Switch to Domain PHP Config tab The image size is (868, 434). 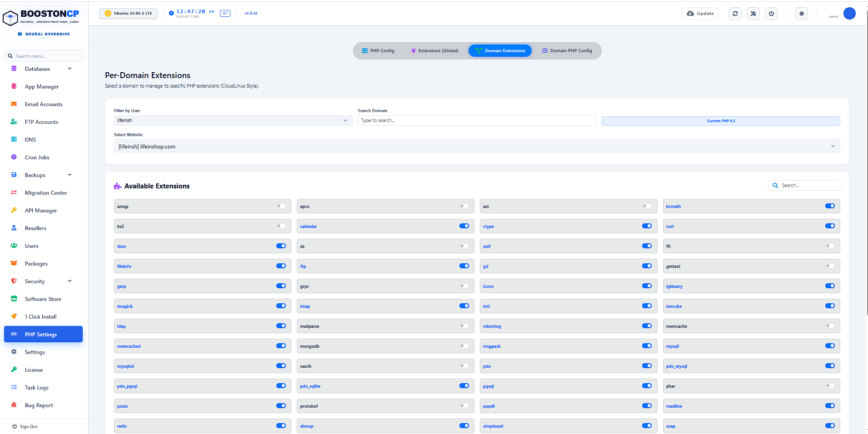(x=567, y=51)
